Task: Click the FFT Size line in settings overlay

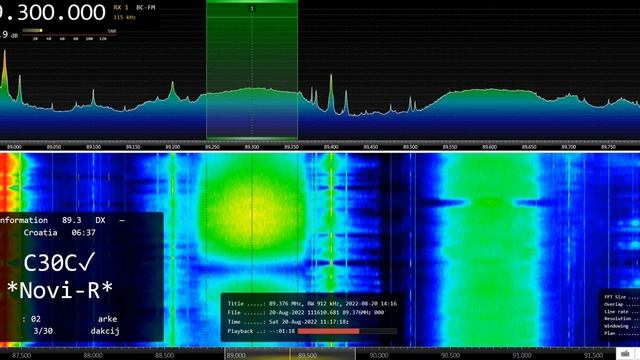Action: [x=621, y=297]
